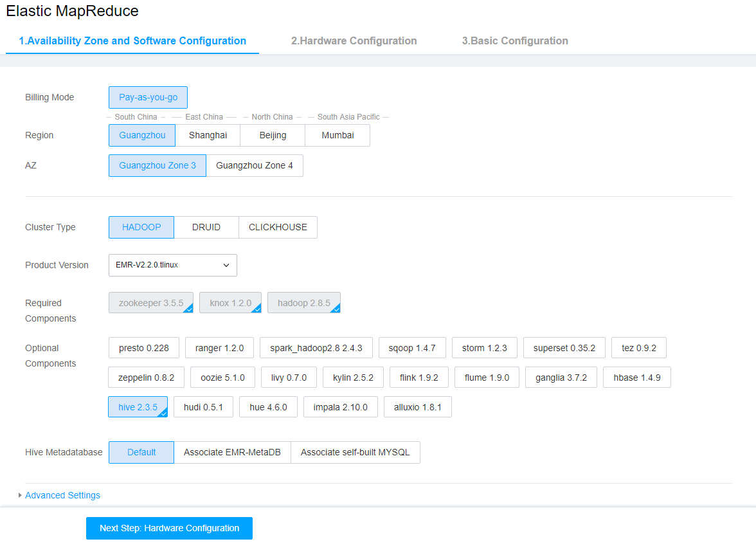The height and width of the screenshot is (546, 756).
Task: Switch to the Basic Configuration step tab
Action: point(514,41)
